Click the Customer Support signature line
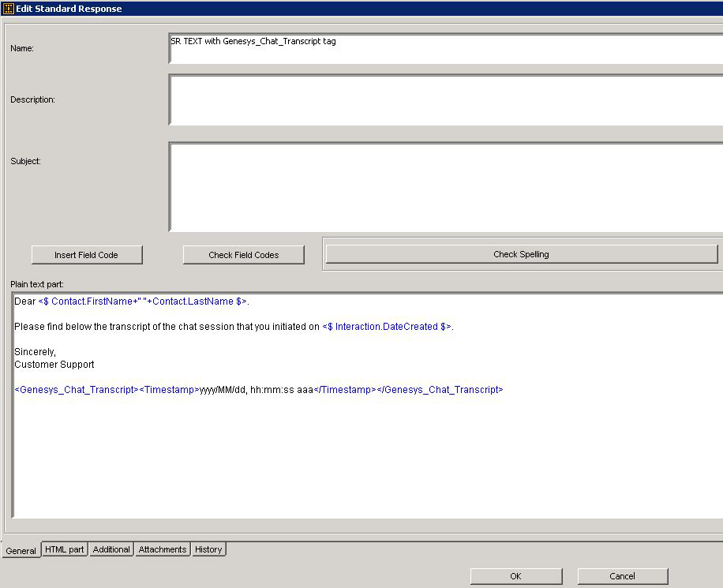The width and height of the screenshot is (723, 588). click(54, 365)
